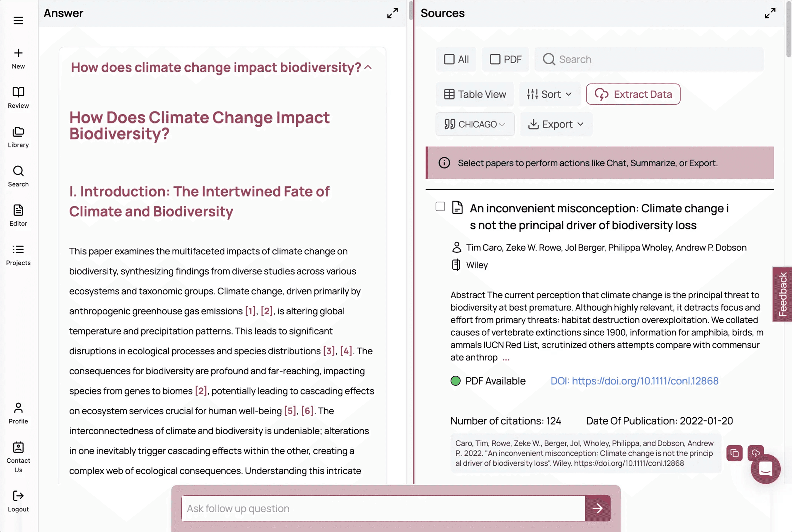Switch sources to Table View
The image size is (792, 532).
coord(475,94)
